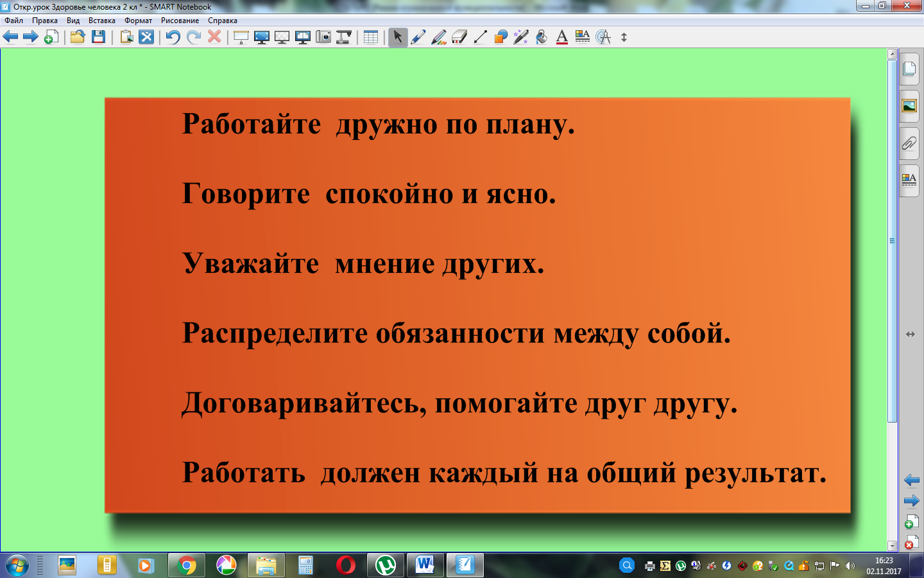Viewport: 924px width, 578px height.
Task: Insert a table using the table icon
Action: [371, 37]
